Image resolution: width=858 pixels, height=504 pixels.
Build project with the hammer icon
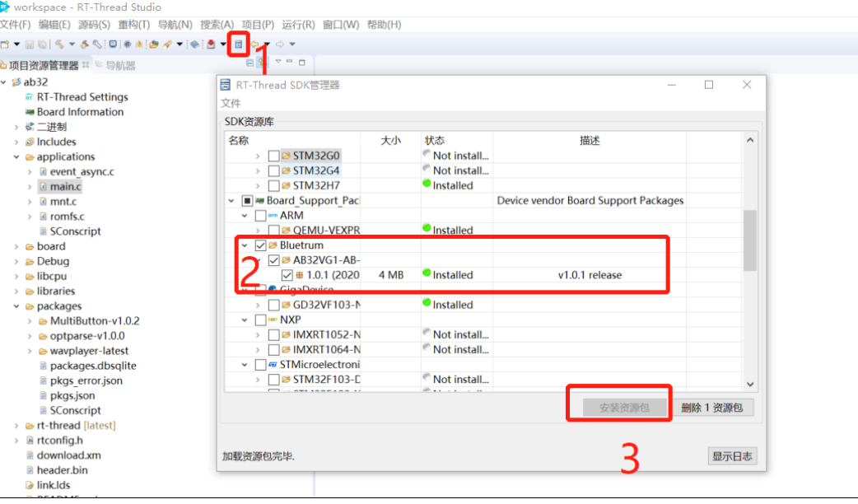click(59, 44)
